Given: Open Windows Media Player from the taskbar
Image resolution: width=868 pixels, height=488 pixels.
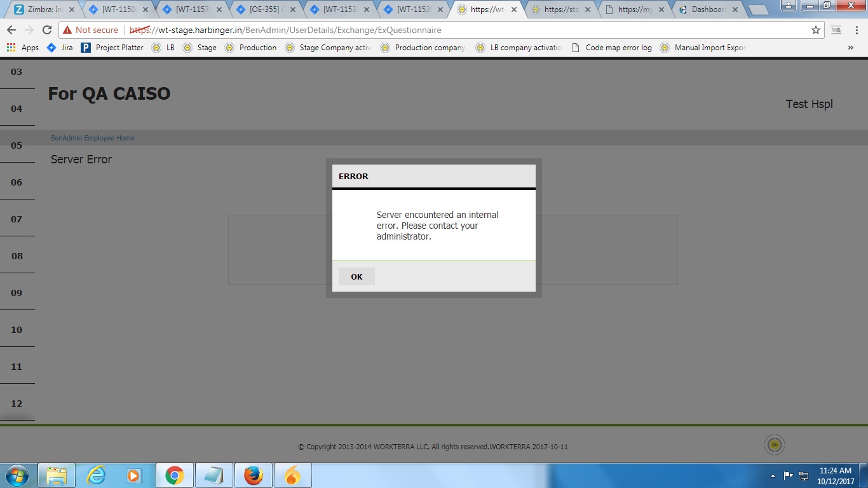Looking at the screenshot, I should click(x=135, y=475).
